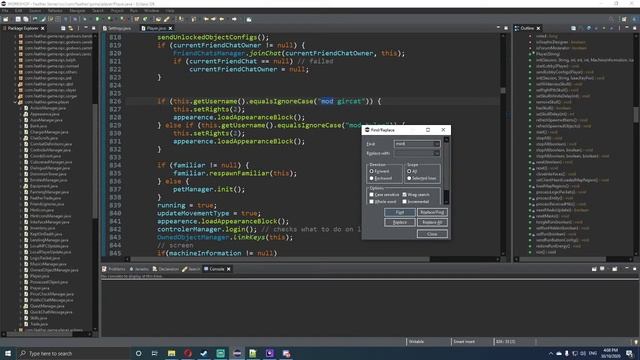Image resolution: width=640 pixels, height=360 pixels.
Task: Show hidden system tray icons chevron
Action: pyautogui.click(x=551, y=353)
